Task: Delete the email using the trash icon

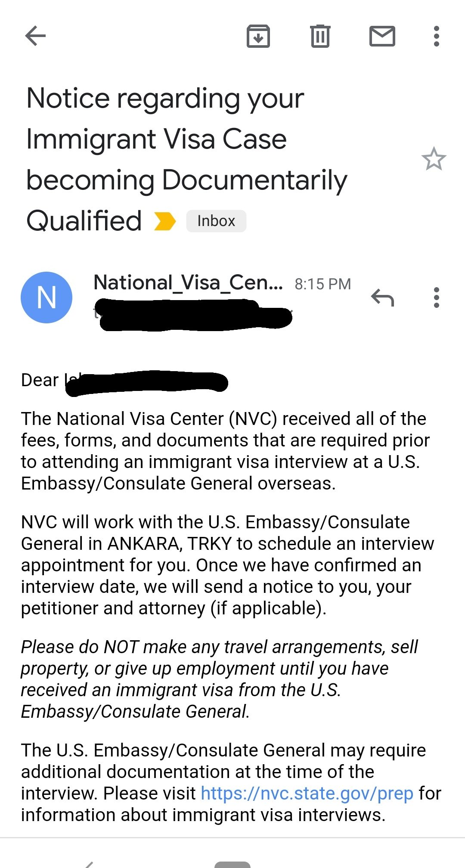Action: click(320, 36)
